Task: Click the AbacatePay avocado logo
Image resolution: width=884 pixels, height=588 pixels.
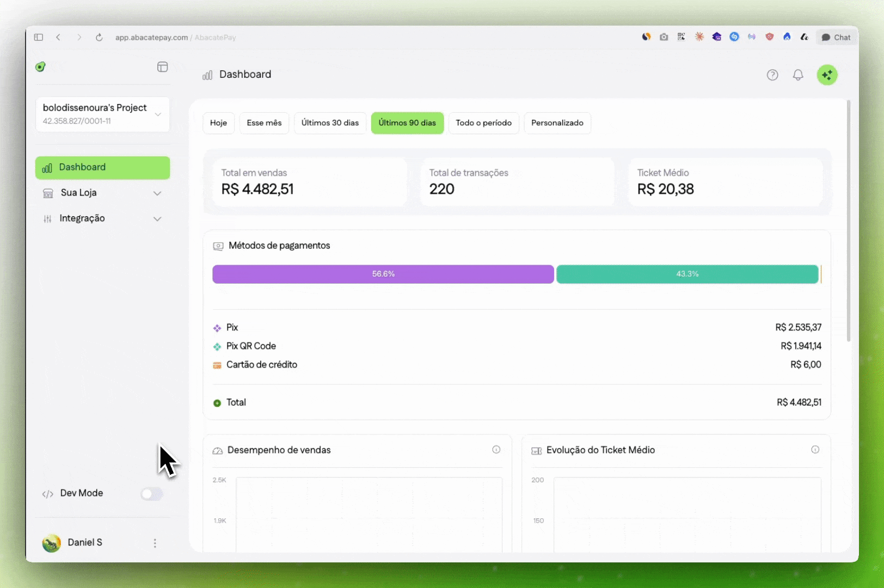Action: pyautogui.click(x=40, y=67)
